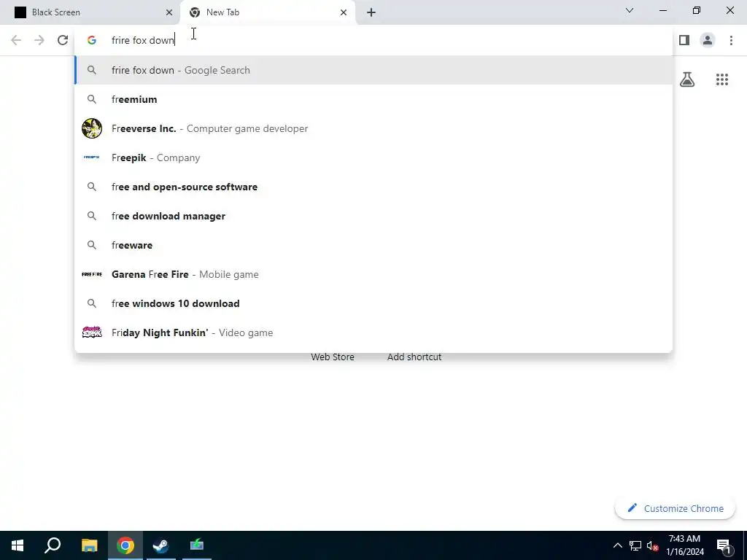Screen dimensions: 747x560
Task: Click the Friday Night Funkin' logo icon
Action: coord(92,332)
